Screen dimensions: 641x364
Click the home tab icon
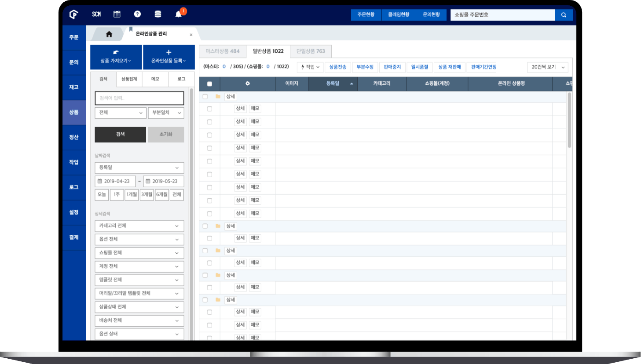pos(109,34)
